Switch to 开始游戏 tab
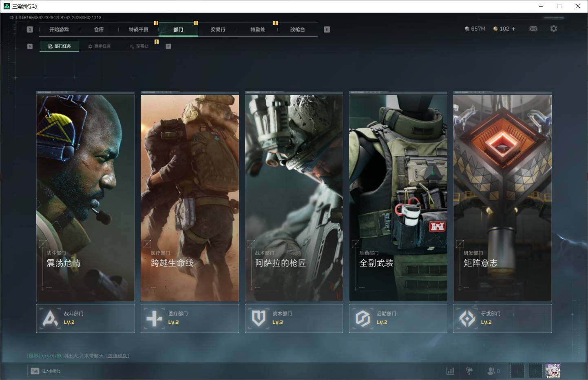Image resolution: width=588 pixels, height=380 pixels. tap(59, 29)
